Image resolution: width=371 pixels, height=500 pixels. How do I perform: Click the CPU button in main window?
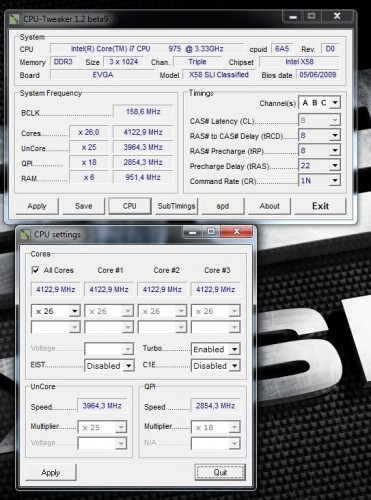pos(130,206)
